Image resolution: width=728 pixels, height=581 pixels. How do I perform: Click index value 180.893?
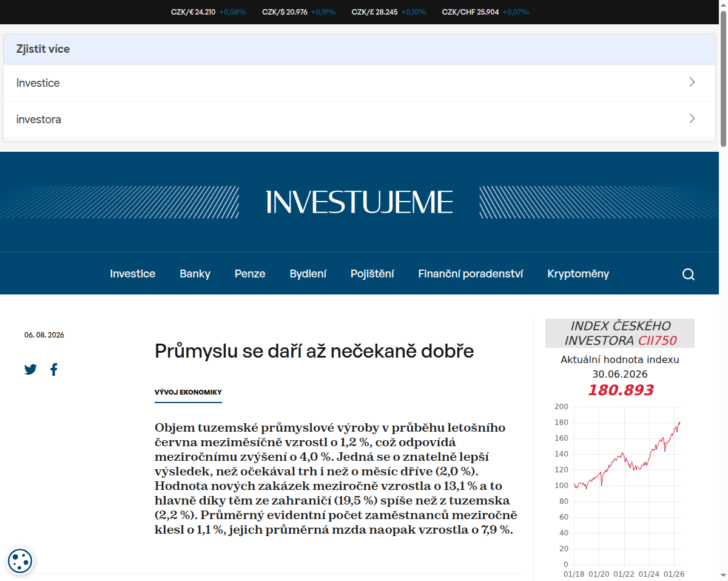tap(620, 390)
